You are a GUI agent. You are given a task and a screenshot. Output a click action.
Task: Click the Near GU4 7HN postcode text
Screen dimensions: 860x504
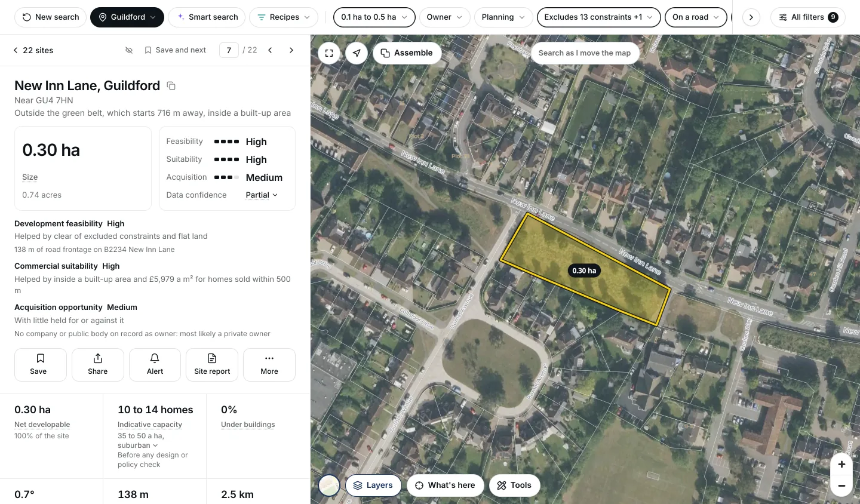pos(44,100)
